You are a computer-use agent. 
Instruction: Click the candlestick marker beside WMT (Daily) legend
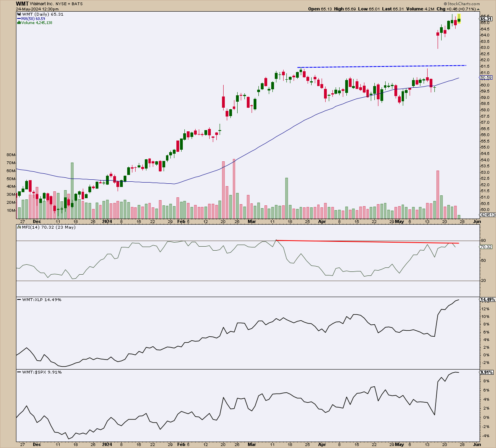click(19, 14)
